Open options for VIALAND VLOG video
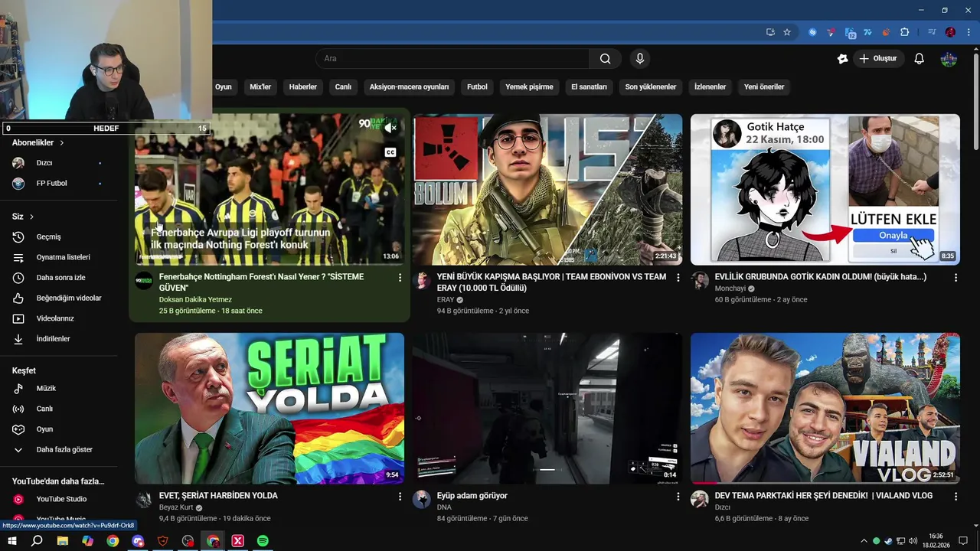980x551 pixels. coord(955,497)
